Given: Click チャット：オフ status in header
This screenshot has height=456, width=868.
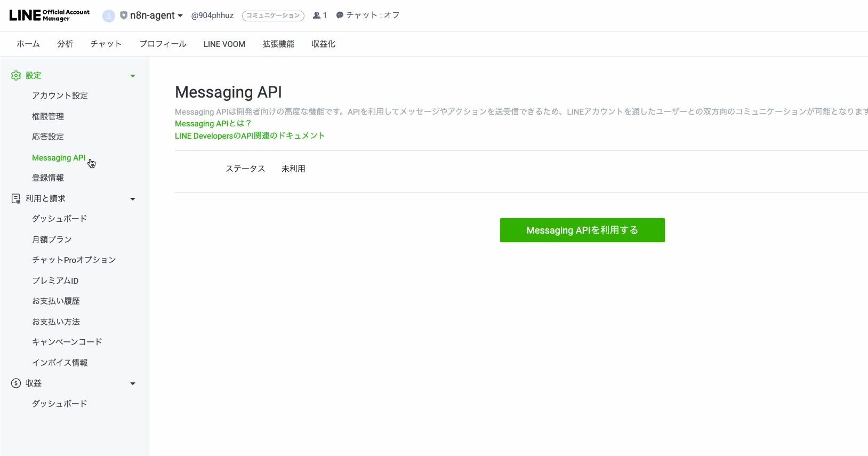Looking at the screenshot, I should tap(373, 15).
